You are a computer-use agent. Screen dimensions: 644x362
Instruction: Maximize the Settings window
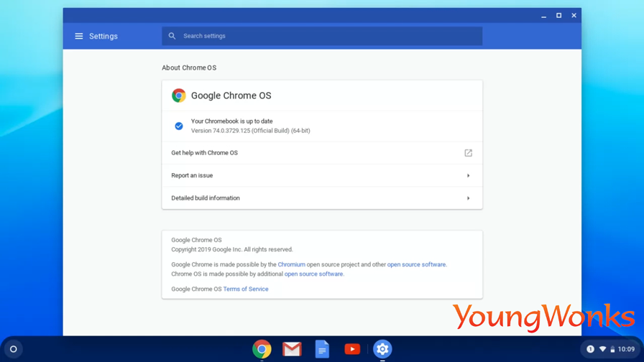tap(559, 16)
